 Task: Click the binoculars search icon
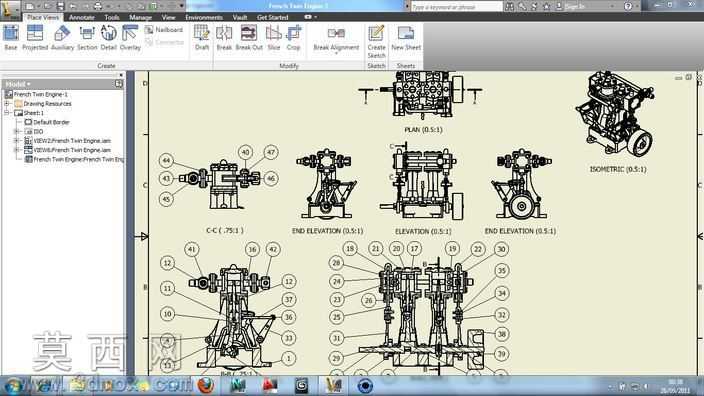(510, 6)
